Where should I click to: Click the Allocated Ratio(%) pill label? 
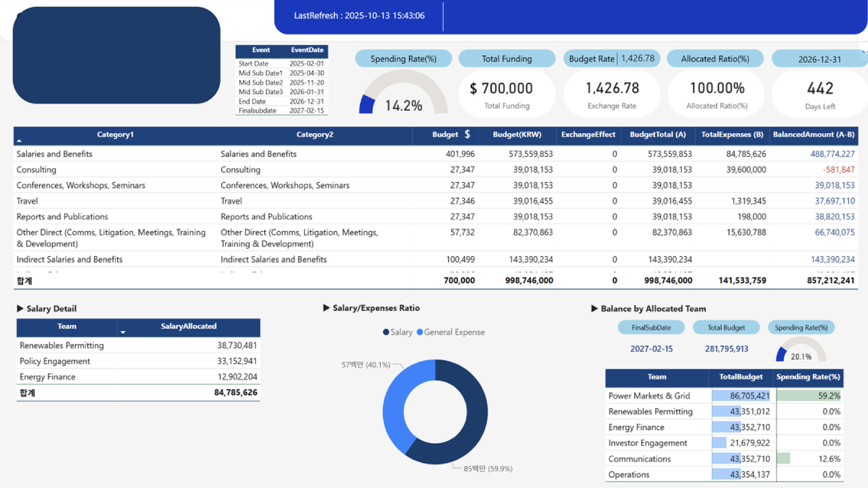(x=715, y=59)
